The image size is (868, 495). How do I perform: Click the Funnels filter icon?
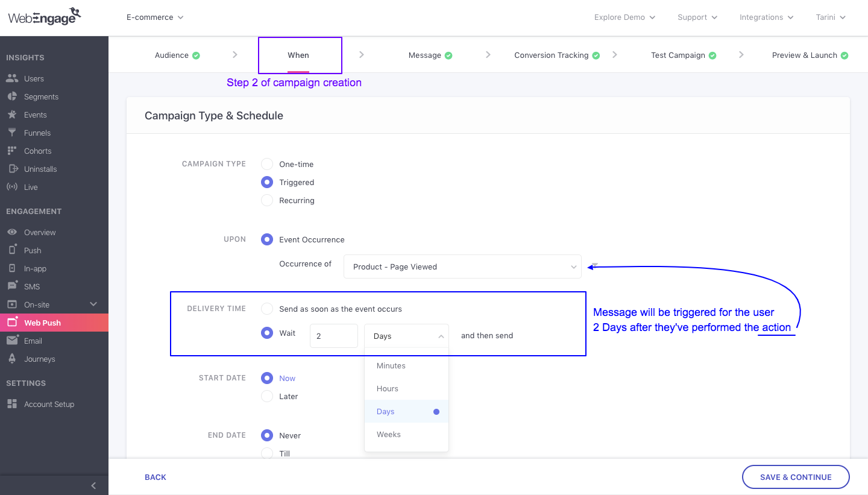click(12, 133)
